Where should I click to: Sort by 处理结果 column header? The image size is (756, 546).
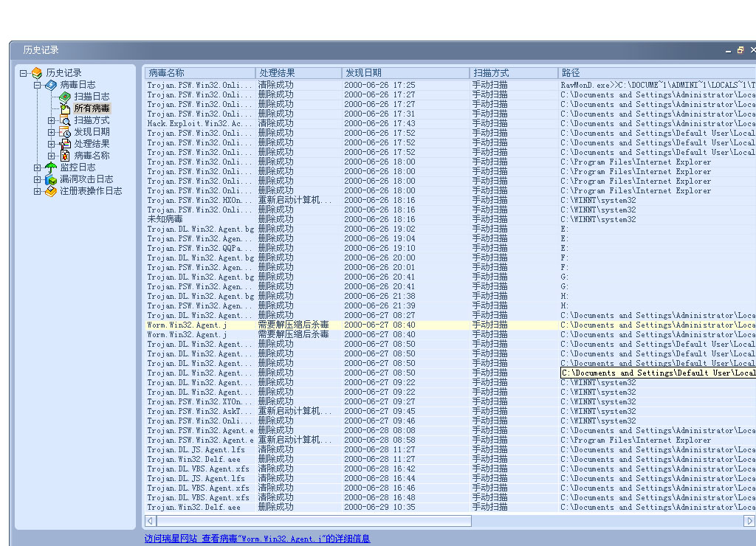pyautogui.click(x=298, y=73)
